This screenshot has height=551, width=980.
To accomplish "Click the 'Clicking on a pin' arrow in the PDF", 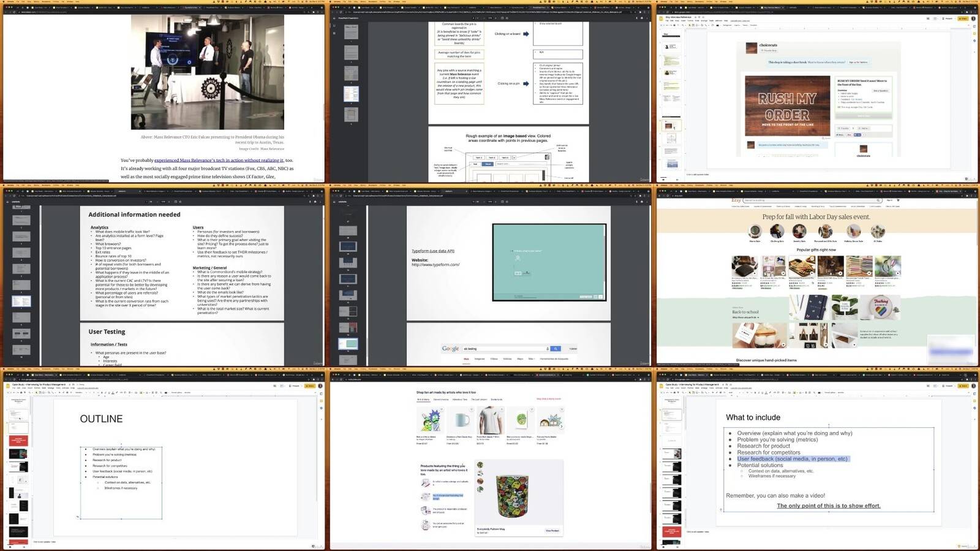I will 526,83.
